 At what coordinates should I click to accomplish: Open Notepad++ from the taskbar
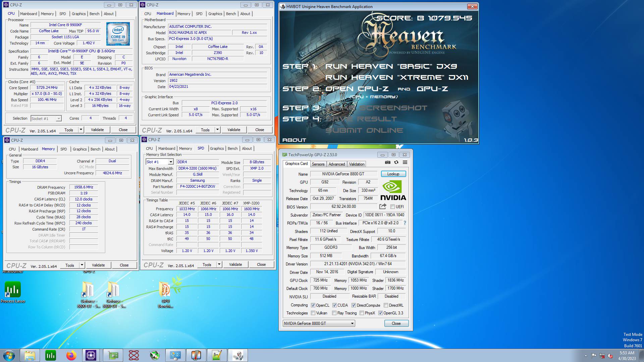click(x=217, y=355)
